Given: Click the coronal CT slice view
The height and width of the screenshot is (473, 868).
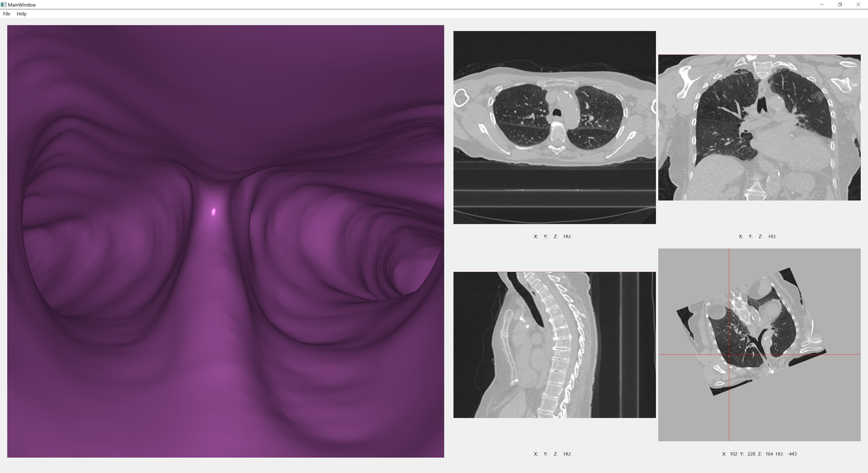Looking at the screenshot, I should [x=759, y=127].
